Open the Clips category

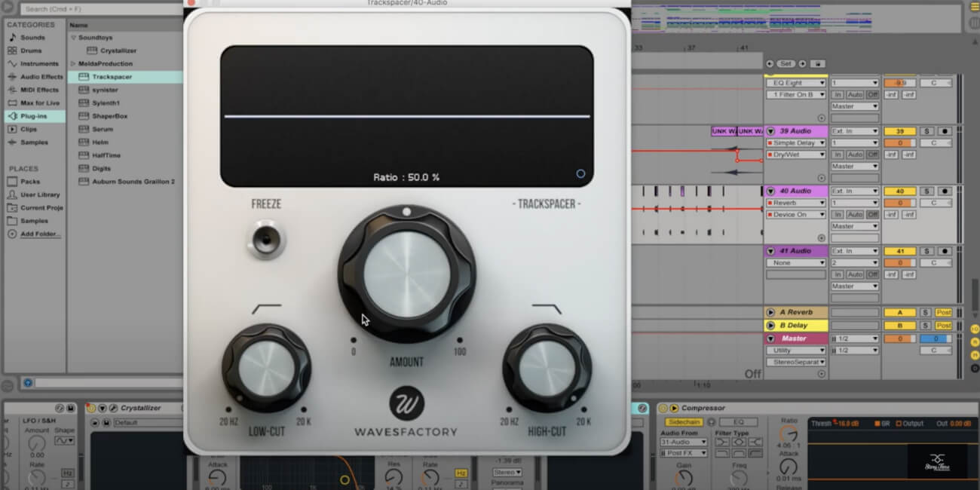(28, 129)
